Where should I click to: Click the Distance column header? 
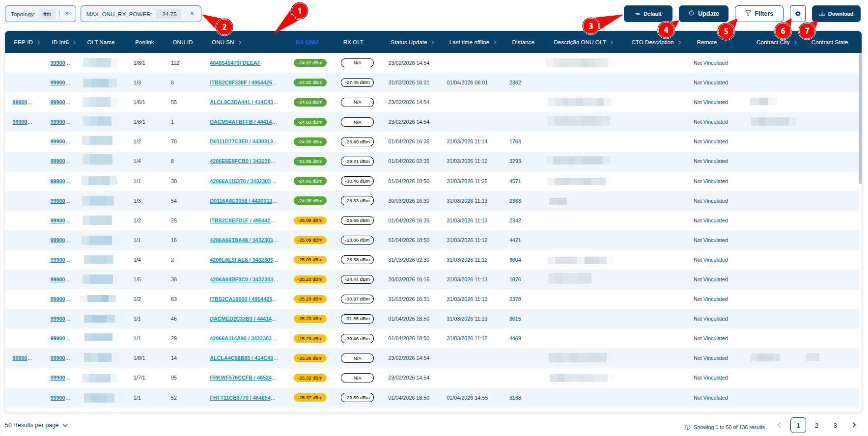(523, 43)
